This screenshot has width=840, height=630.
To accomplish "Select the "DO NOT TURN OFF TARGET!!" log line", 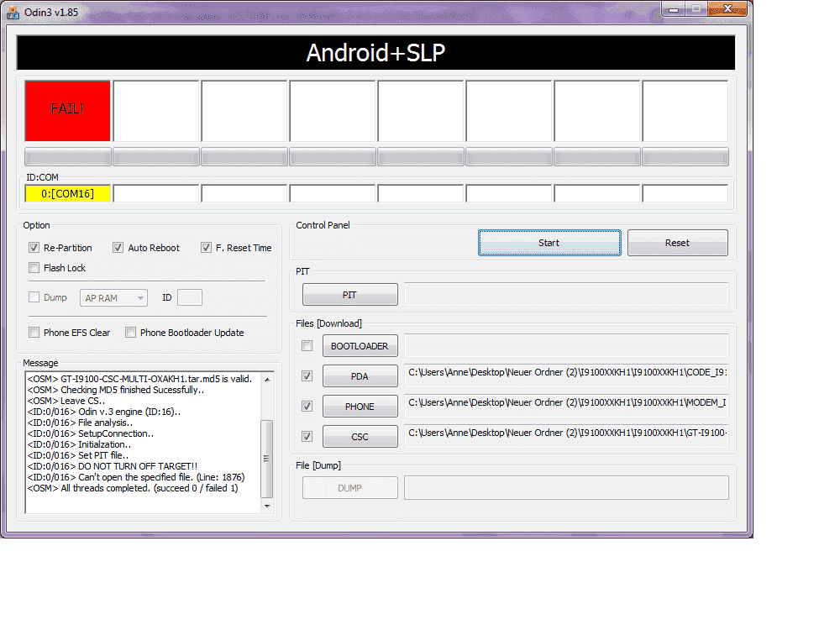I will [113, 466].
